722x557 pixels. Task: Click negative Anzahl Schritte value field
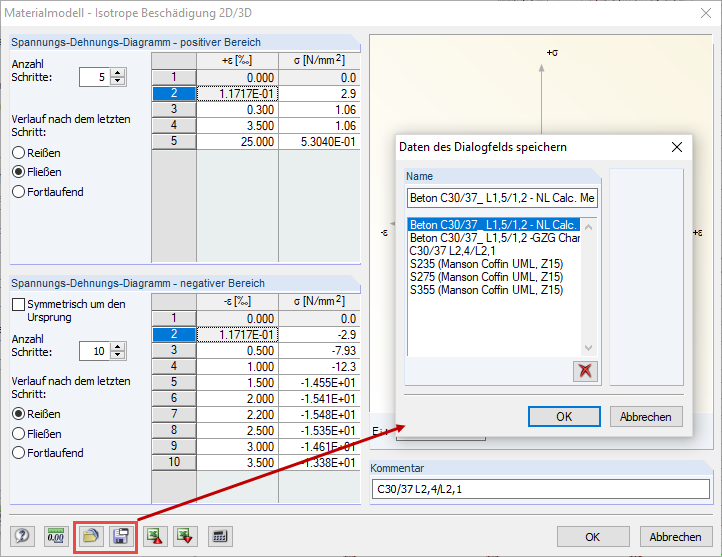(x=95, y=351)
